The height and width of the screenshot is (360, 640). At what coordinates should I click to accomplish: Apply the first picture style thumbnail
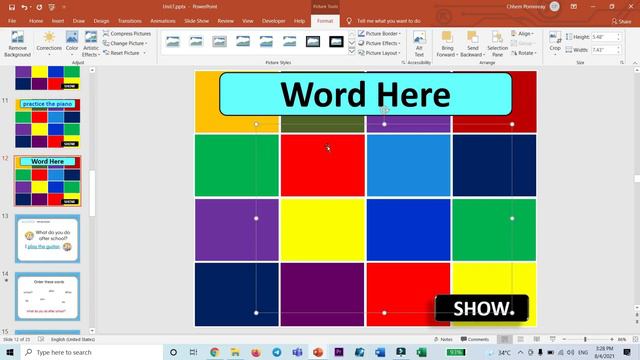click(x=173, y=42)
